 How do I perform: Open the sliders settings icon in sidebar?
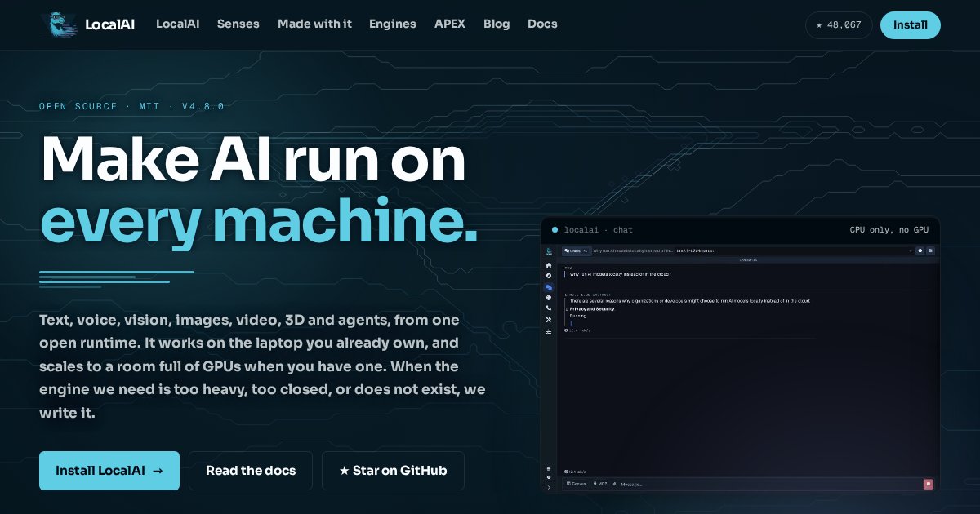click(x=549, y=331)
